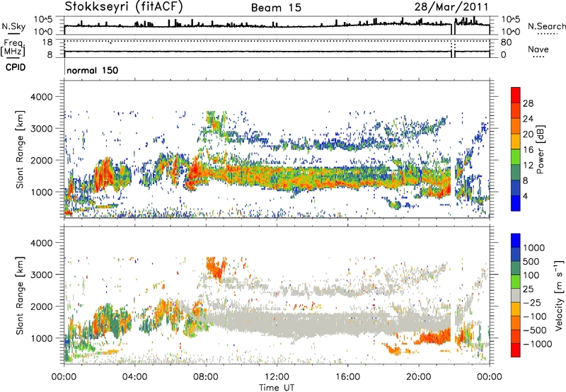566x392 pixels.
Task: Click the orange high-range velocity patch near 08:30
Action: (x=215, y=267)
